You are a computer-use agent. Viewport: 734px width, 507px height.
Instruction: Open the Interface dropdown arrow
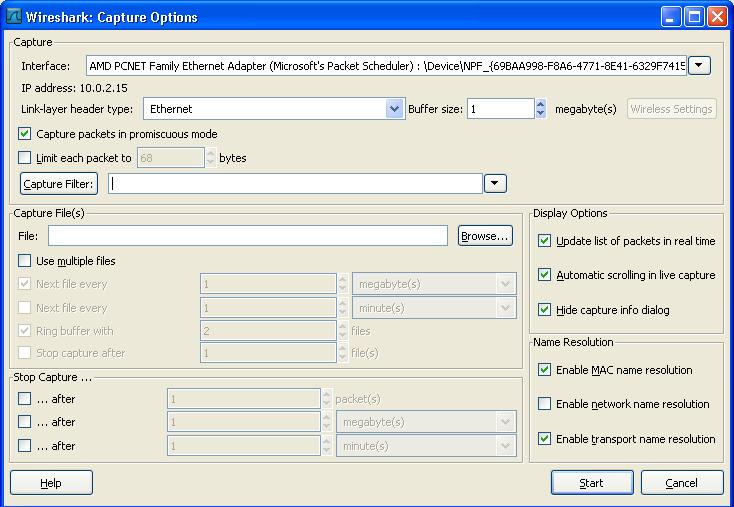pyautogui.click(x=699, y=66)
